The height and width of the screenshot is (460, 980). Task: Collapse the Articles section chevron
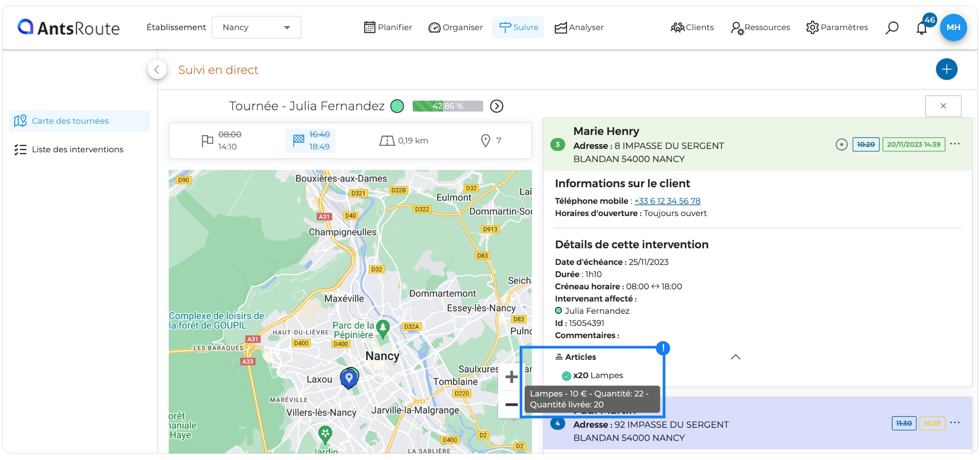pyautogui.click(x=736, y=357)
